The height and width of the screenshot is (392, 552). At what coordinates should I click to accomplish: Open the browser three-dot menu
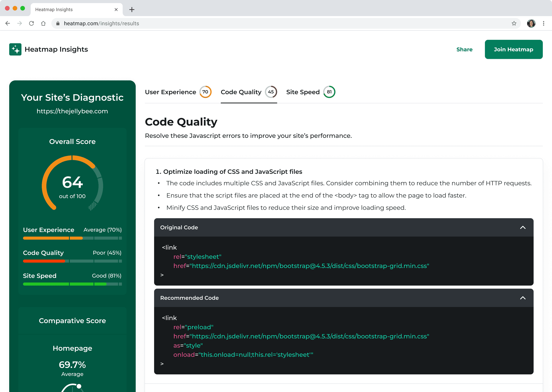point(544,23)
